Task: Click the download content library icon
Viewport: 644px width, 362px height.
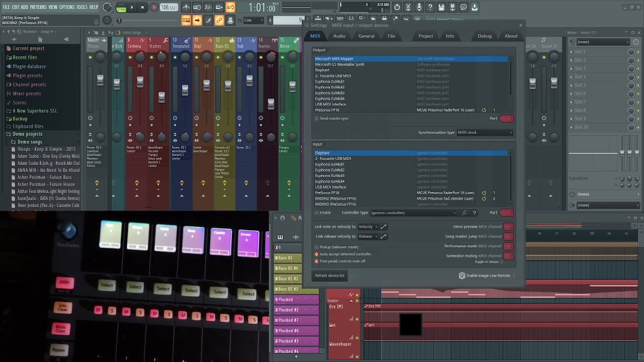Action: pyautogui.click(x=474, y=8)
